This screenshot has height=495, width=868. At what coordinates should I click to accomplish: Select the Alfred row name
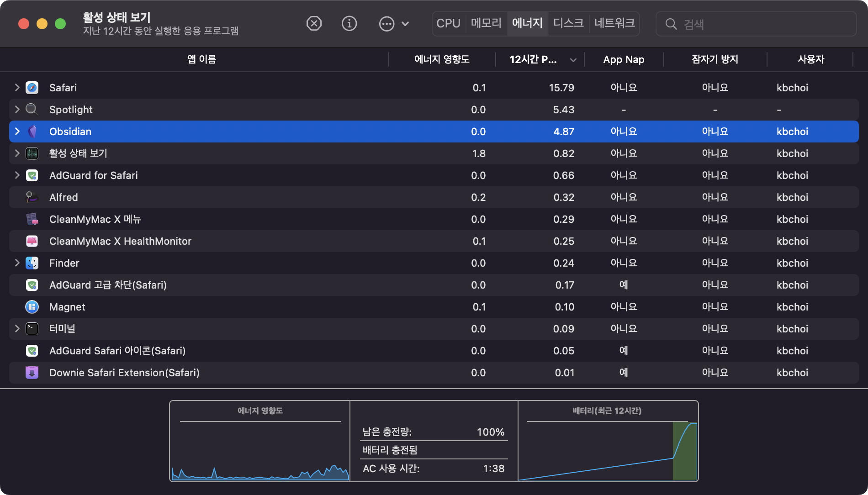pyautogui.click(x=64, y=197)
